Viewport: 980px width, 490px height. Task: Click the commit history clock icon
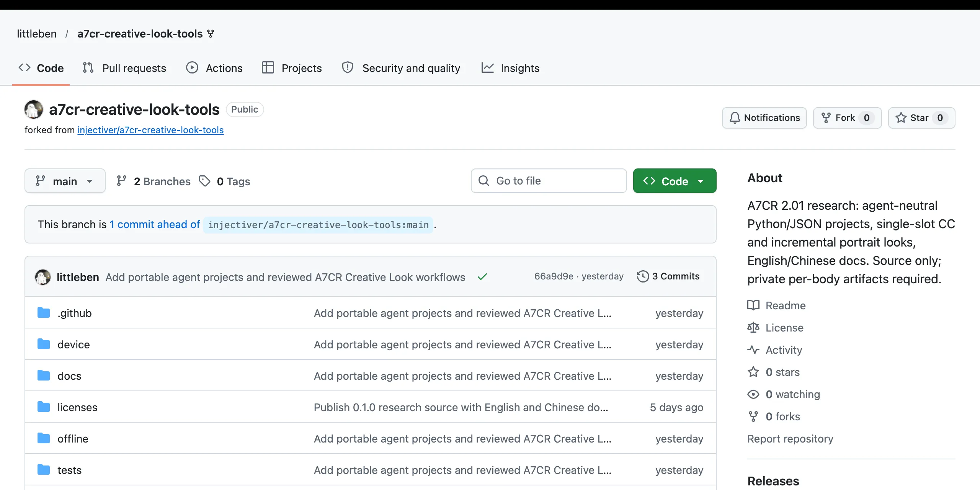[643, 276]
